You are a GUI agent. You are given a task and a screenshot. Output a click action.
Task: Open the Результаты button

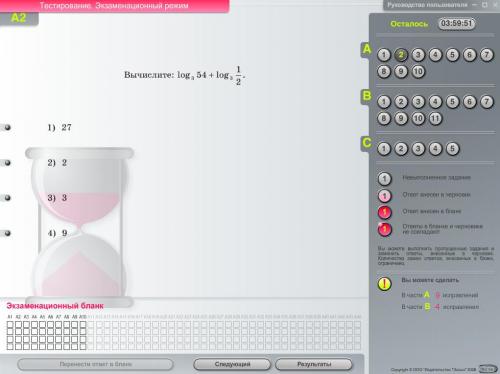(x=314, y=364)
